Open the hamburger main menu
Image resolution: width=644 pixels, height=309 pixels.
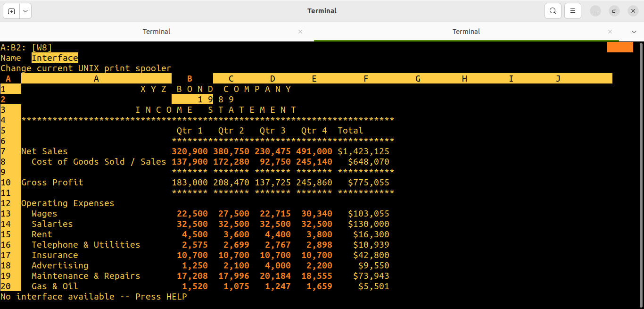pos(573,11)
